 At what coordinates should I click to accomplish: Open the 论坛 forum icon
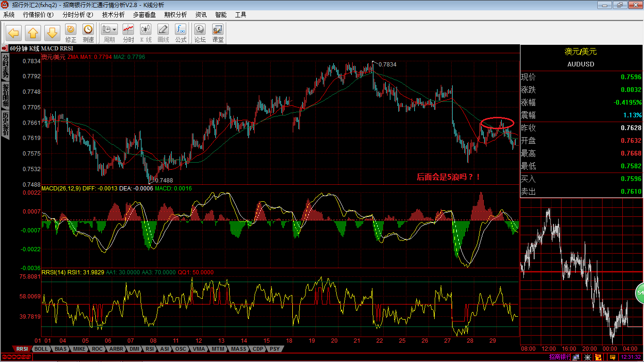coord(200,33)
